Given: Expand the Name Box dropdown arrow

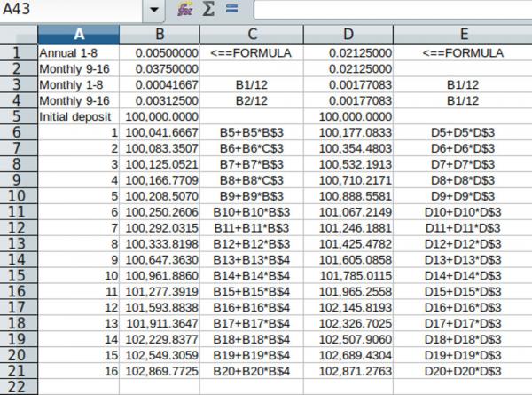Looking at the screenshot, I should point(154,11).
